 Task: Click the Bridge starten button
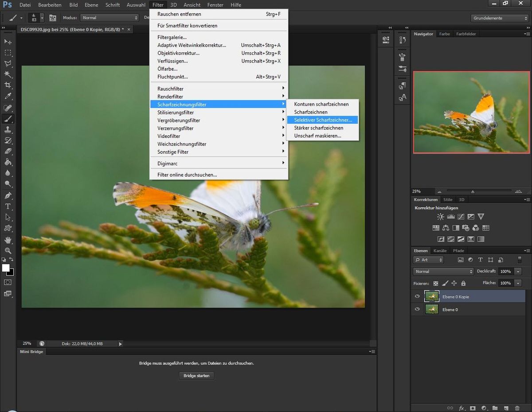[196, 376]
